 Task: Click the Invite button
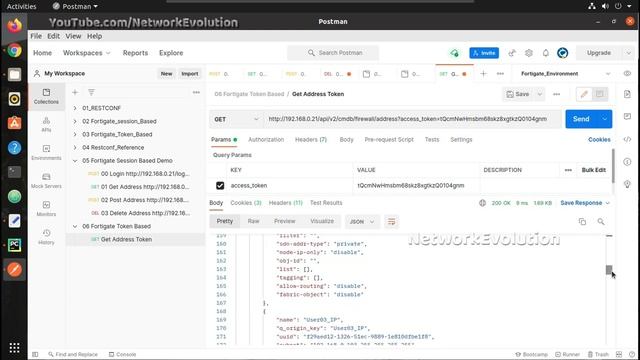pos(484,53)
